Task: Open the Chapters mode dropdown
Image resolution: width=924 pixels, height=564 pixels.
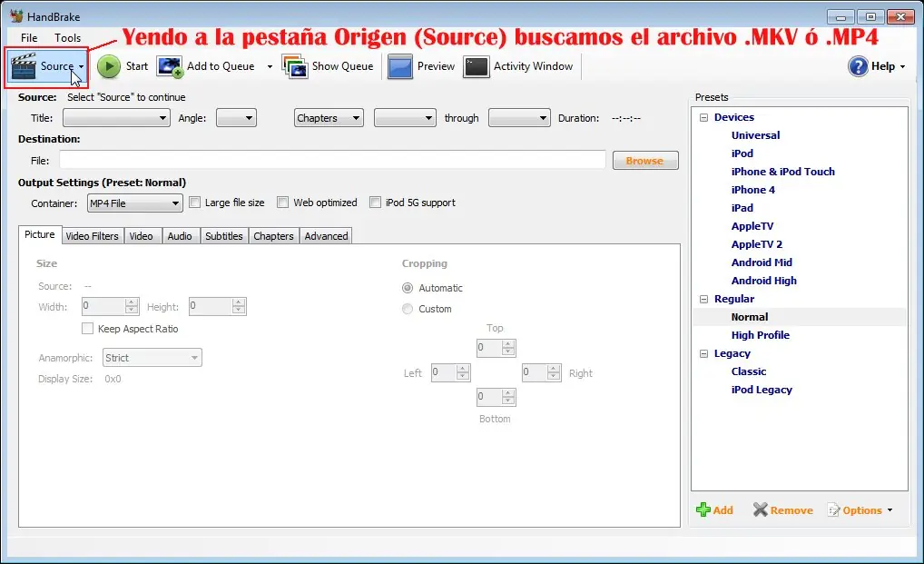Action: (x=329, y=118)
